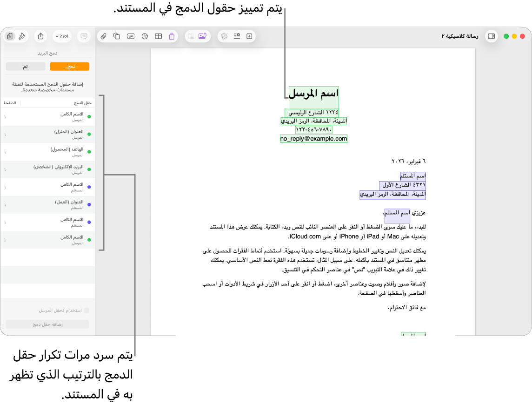Click the date text ٦ فبراير، ٢٠٢٦
Viewport: 532px width, 405px height.
408,161
